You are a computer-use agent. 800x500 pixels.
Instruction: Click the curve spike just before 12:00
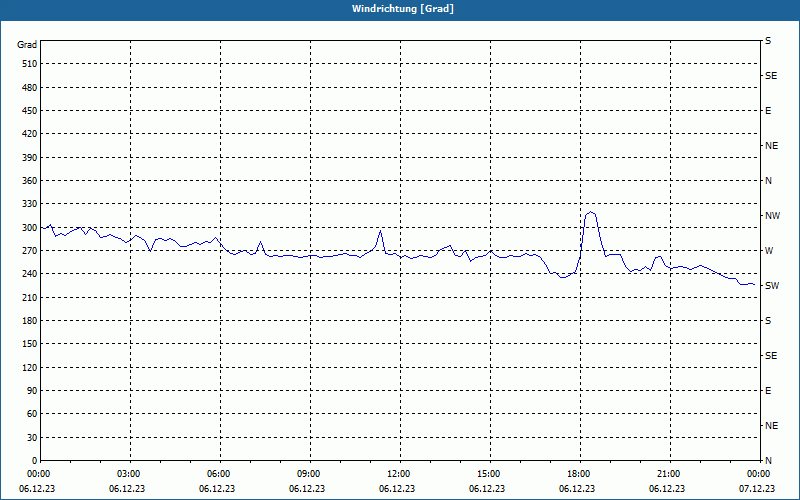tap(380, 231)
